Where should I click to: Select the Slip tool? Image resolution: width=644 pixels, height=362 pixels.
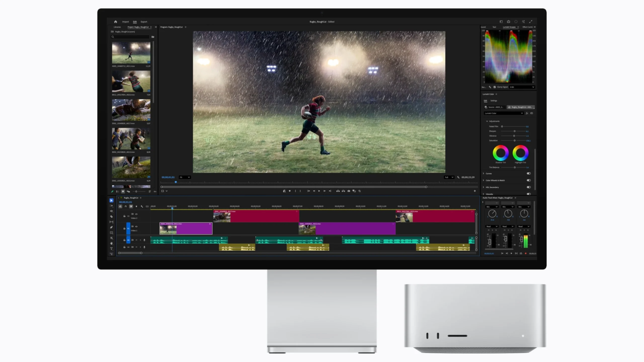coord(111,222)
